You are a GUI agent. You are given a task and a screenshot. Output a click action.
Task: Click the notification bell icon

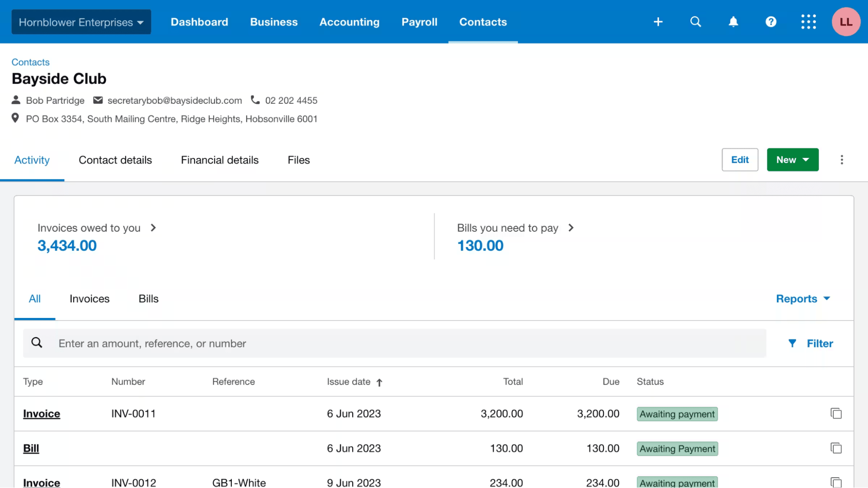[x=733, y=21]
